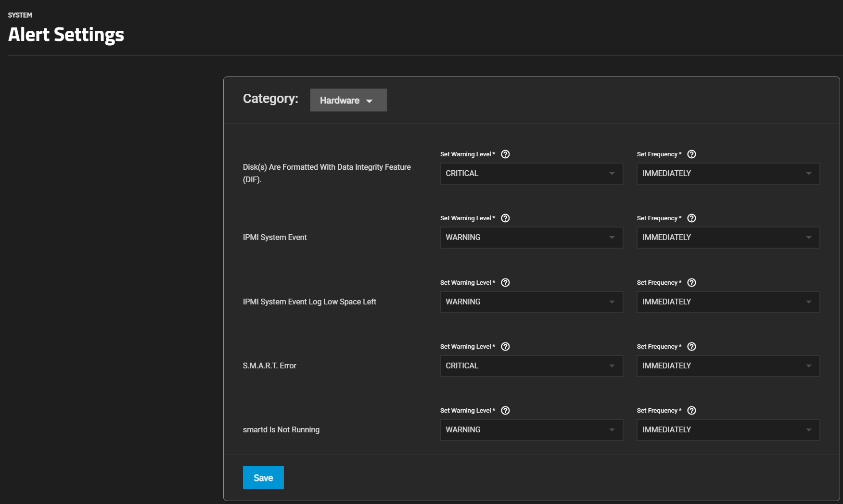Open S.M.A.R.T. Error frequency dropdown
843x504 pixels.
(728, 366)
